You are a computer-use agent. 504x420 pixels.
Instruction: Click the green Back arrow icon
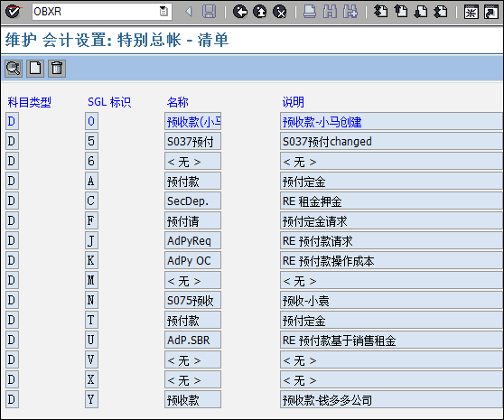pos(239,12)
